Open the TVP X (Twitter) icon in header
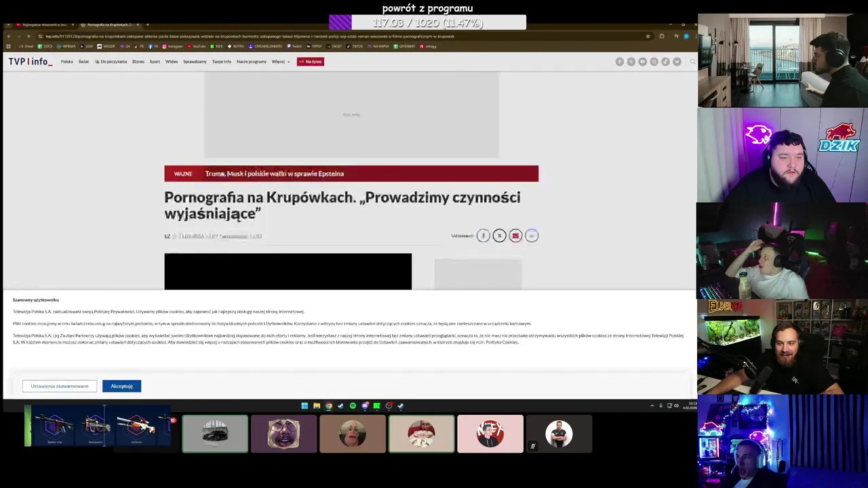The image size is (868, 488). [x=631, y=62]
